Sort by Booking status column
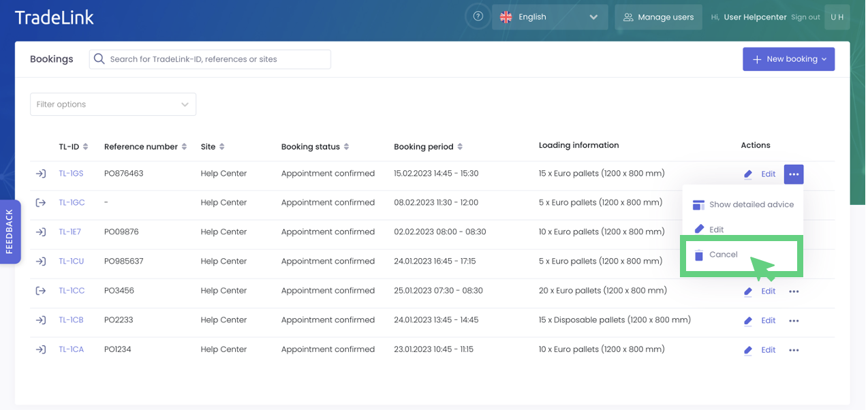The height and width of the screenshot is (410, 868). [346, 147]
